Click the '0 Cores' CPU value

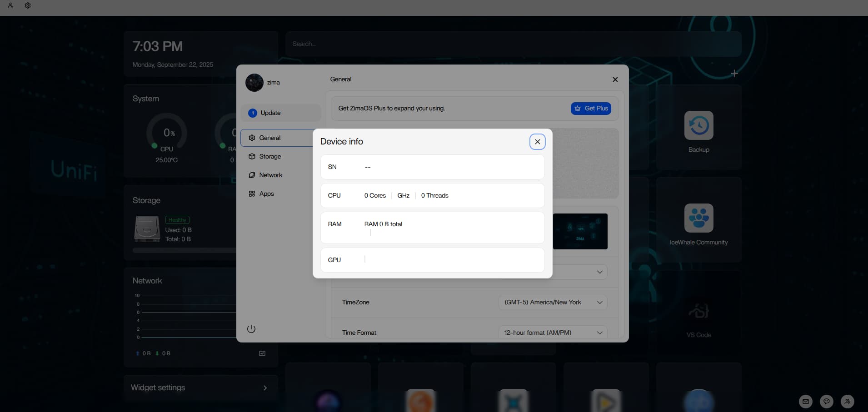[x=375, y=196]
